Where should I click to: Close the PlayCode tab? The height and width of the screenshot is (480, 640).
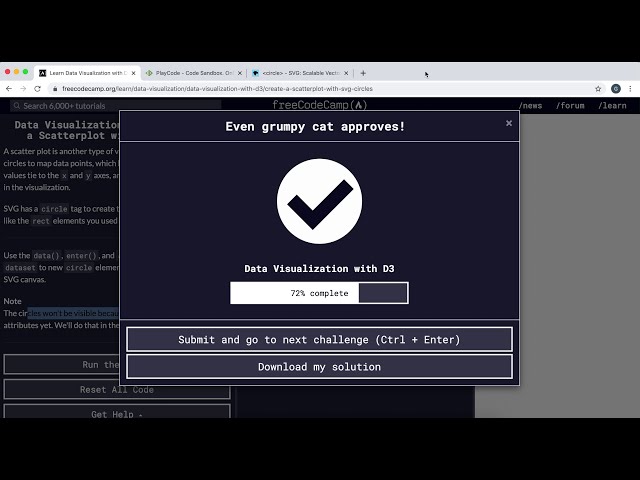coord(241,73)
